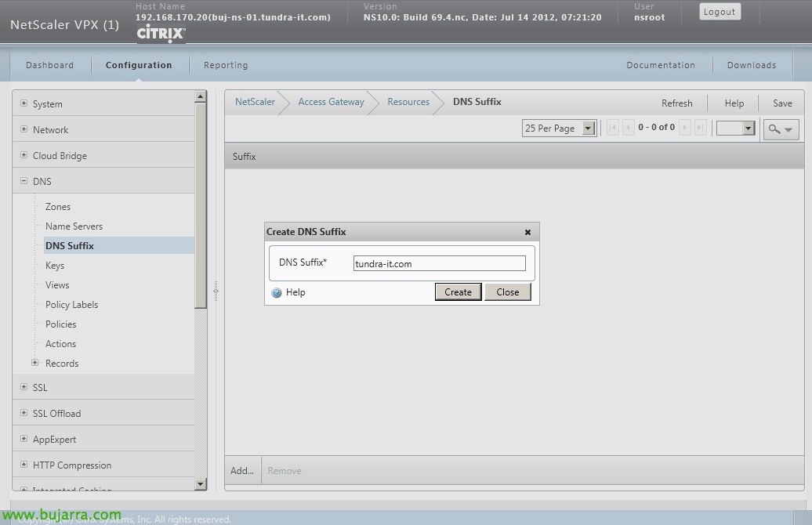Open the Documentation tab
812x525 pixels.
click(661, 65)
